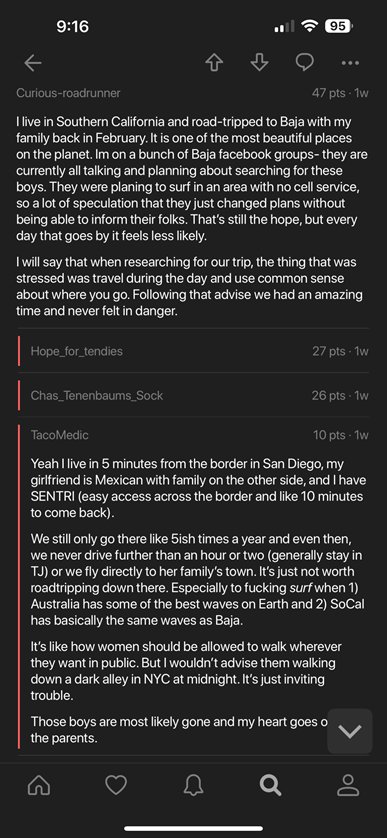Upvote the post with up arrow
387x838 pixels.
(x=214, y=63)
